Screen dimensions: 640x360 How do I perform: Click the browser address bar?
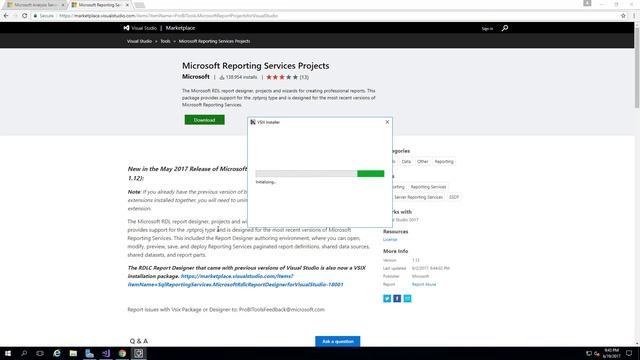click(x=327, y=16)
